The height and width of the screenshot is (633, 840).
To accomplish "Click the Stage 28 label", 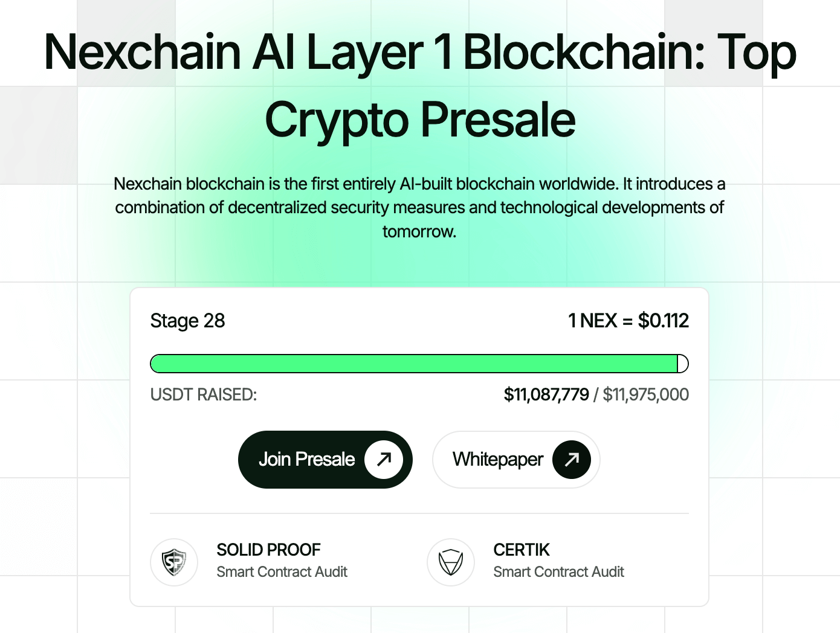I will click(187, 321).
